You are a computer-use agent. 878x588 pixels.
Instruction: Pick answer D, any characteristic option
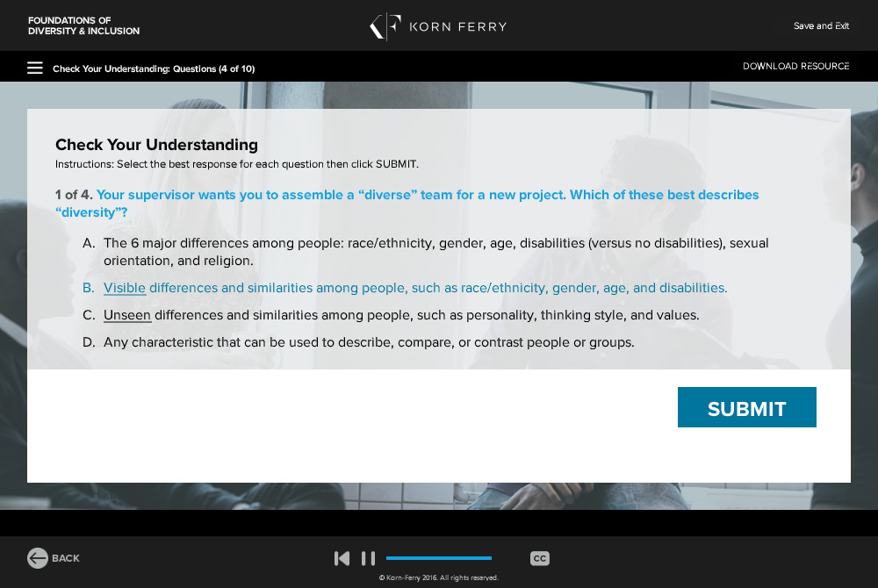click(x=368, y=342)
